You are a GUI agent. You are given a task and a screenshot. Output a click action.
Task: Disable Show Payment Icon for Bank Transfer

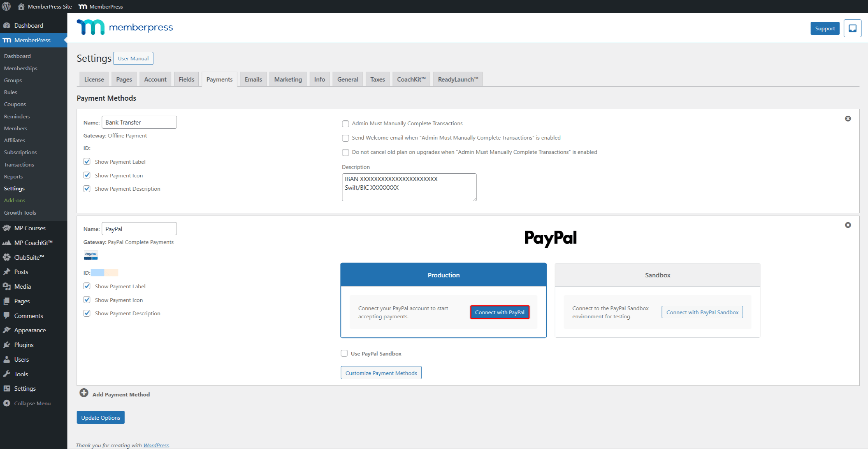click(87, 175)
